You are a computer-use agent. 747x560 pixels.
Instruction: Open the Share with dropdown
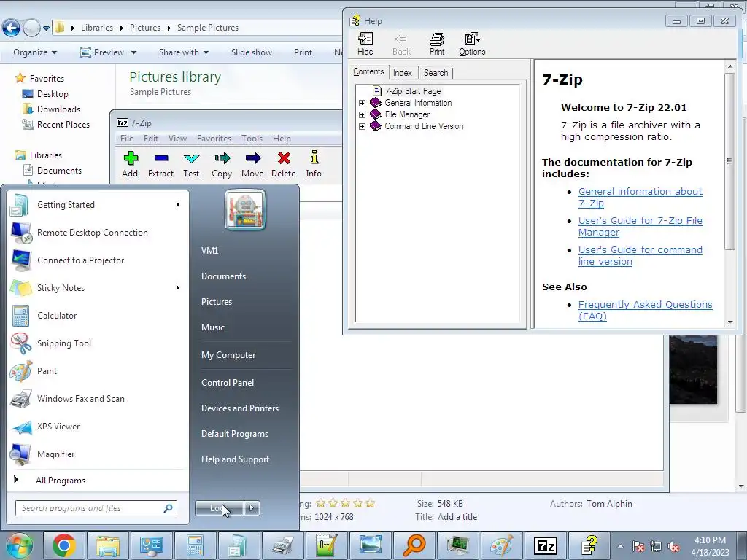184,52
